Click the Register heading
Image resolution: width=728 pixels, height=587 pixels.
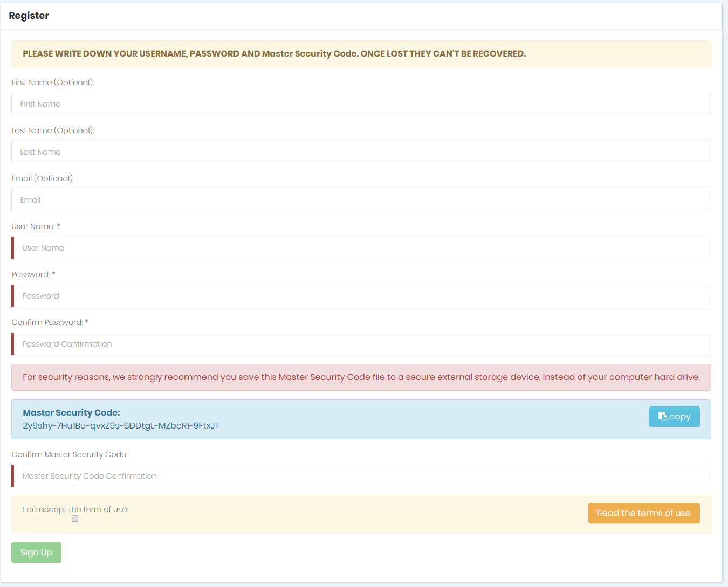tap(29, 16)
